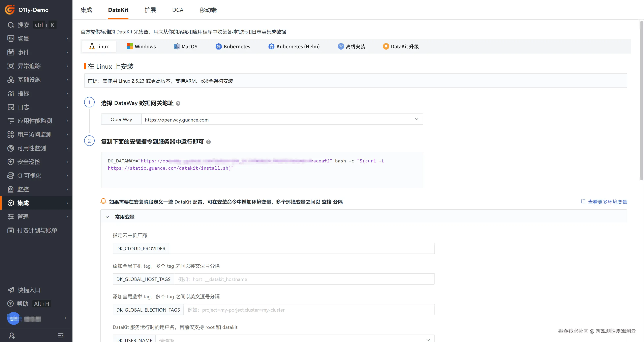This screenshot has height=342, width=644.
Task: Select the 离线安装 offline install tab
Action: [x=351, y=47]
